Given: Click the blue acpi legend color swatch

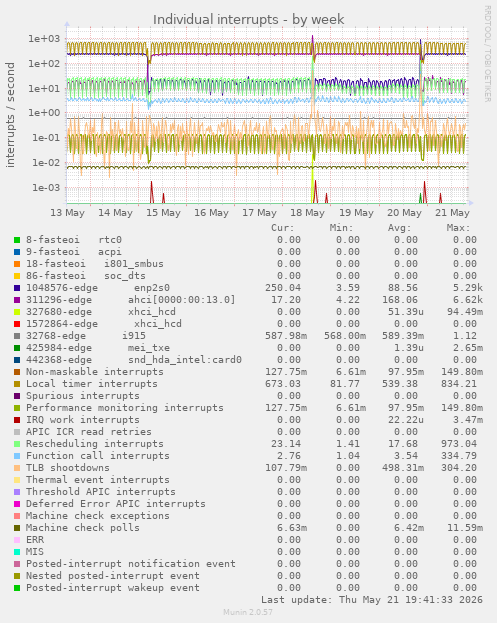Looking at the screenshot, I should point(17,252).
